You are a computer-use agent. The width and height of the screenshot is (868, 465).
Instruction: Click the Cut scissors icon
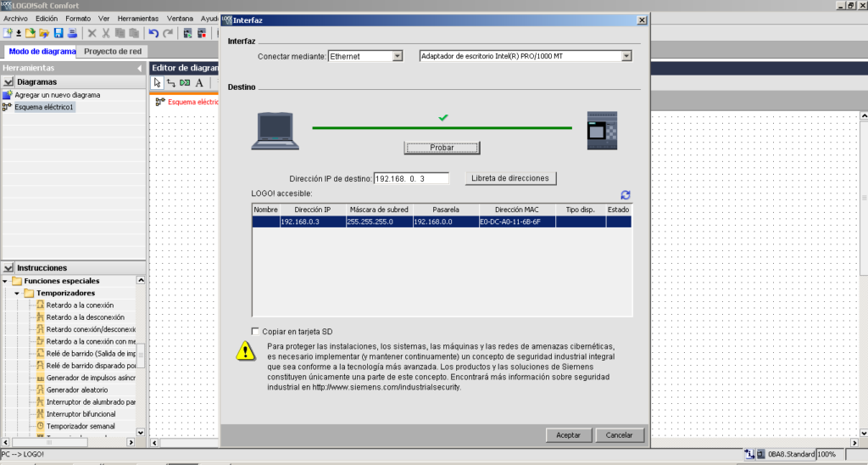pos(106,33)
